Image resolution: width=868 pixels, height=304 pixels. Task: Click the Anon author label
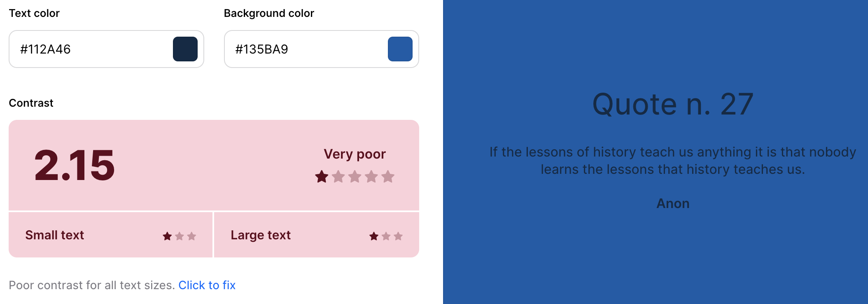[673, 203]
